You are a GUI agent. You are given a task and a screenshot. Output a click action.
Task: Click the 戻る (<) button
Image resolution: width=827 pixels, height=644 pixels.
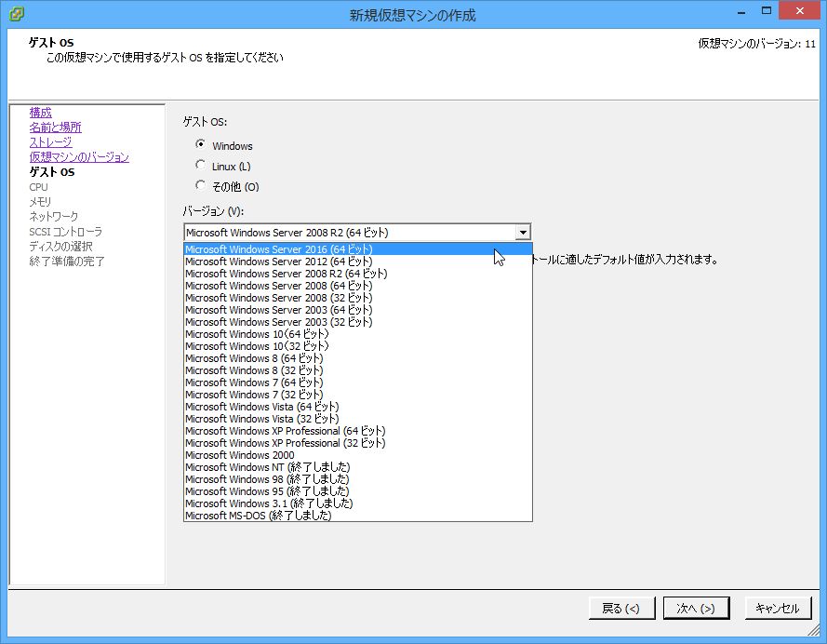coord(621,608)
